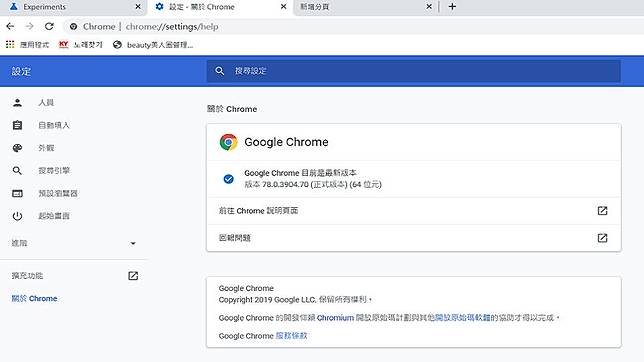Click the blue up-to-date checkmark icon
Viewport: 644px width, 362px height.
tap(228, 179)
